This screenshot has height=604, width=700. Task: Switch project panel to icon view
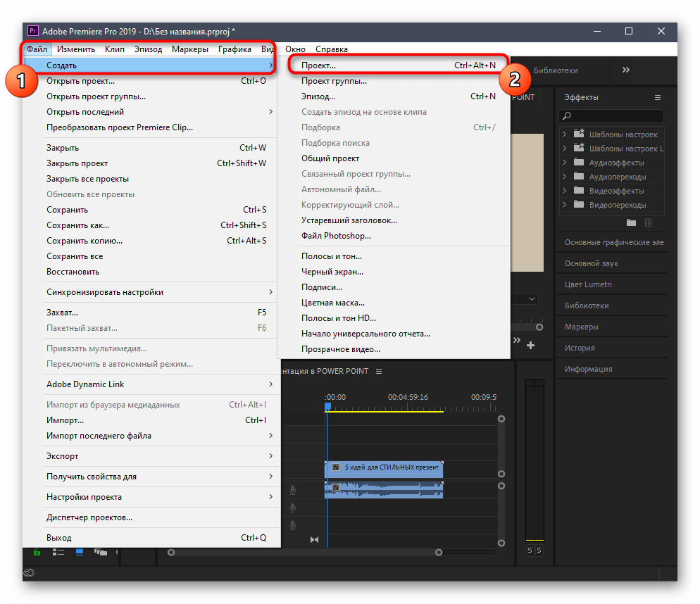pyautogui.click(x=80, y=553)
